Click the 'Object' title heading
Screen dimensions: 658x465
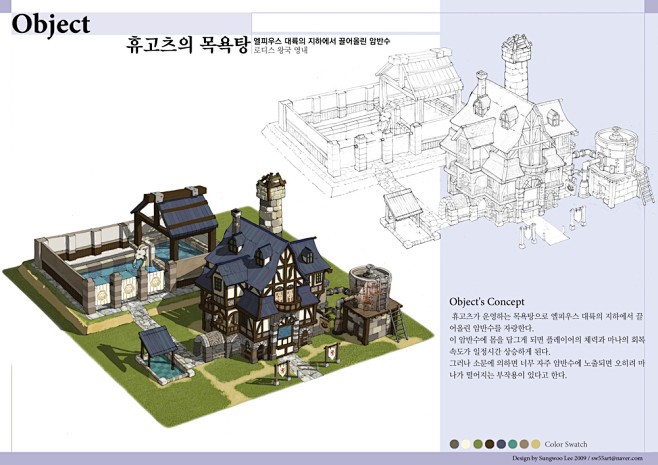coord(51,24)
